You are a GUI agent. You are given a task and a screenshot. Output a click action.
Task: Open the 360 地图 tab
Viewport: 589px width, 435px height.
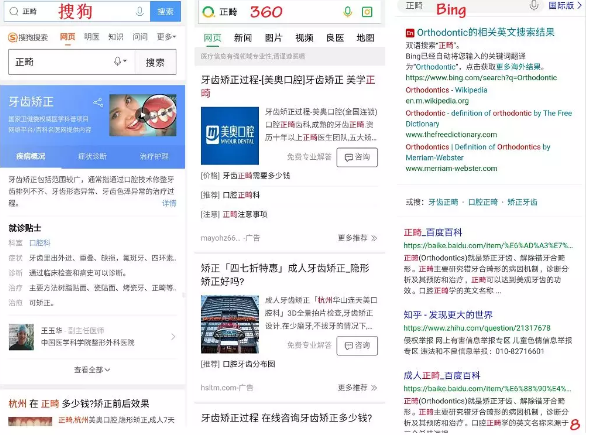[x=365, y=38]
